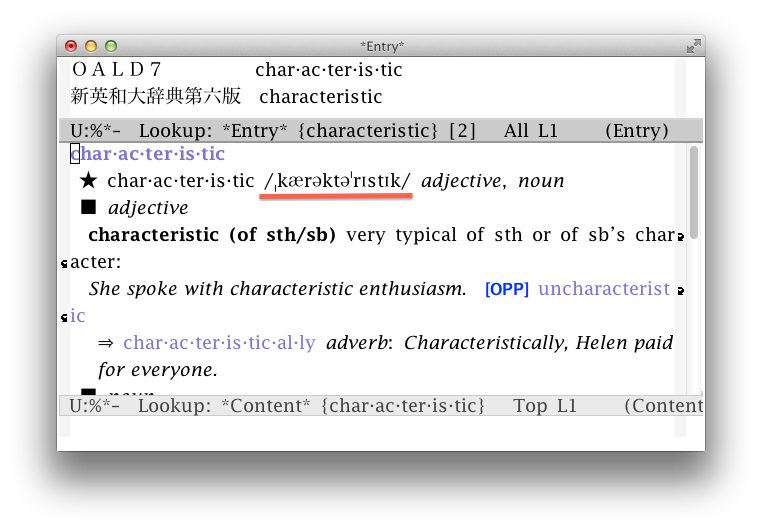Click '{characteristic} [2]' in Entry mode line
The width and height of the screenshot is (762, 530).
click(386, 131)
